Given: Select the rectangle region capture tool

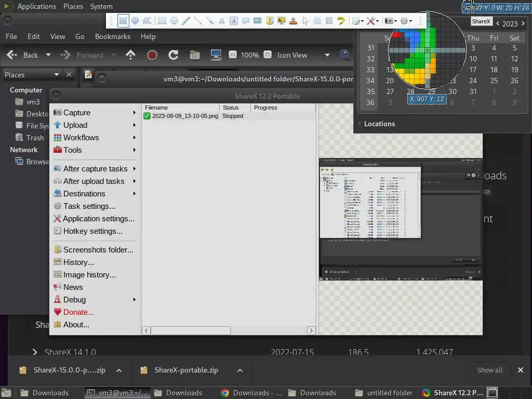Looking at the screenshot, I should tap(123, 21).
